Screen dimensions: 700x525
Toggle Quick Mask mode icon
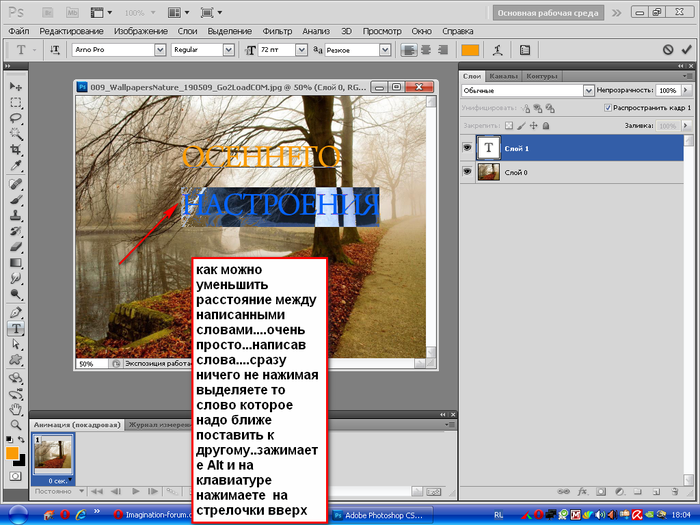[x=15, y=476]
